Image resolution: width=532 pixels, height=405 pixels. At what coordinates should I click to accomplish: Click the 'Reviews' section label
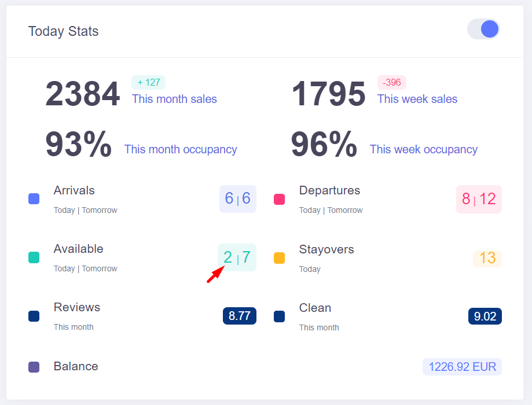pos(76,307)
